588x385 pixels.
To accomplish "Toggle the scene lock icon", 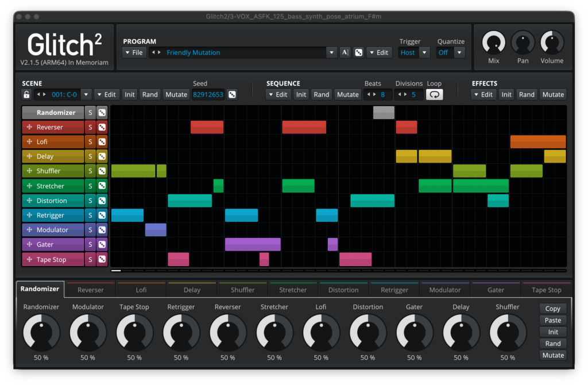I will click(26, 95).
